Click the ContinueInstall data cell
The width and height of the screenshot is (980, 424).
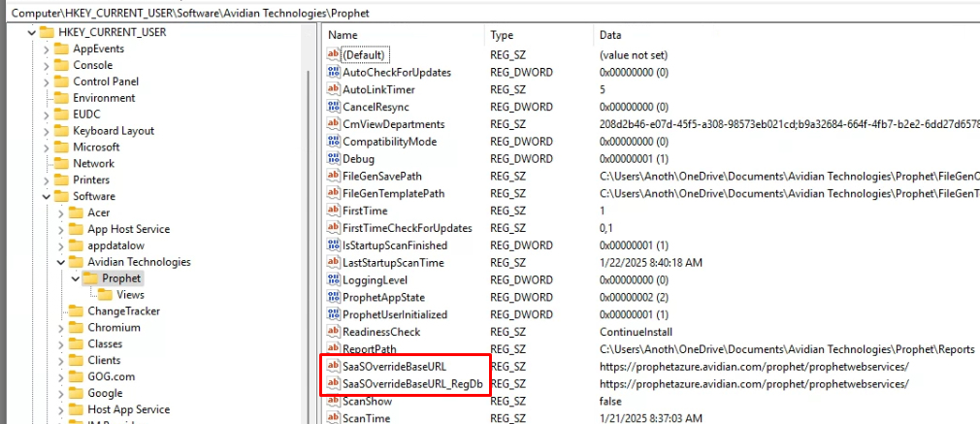(636, 332)
